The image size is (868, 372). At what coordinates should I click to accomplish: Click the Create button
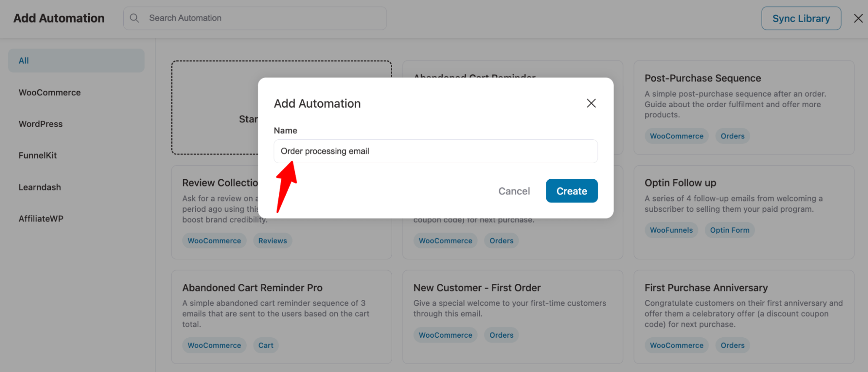(571, 191)
